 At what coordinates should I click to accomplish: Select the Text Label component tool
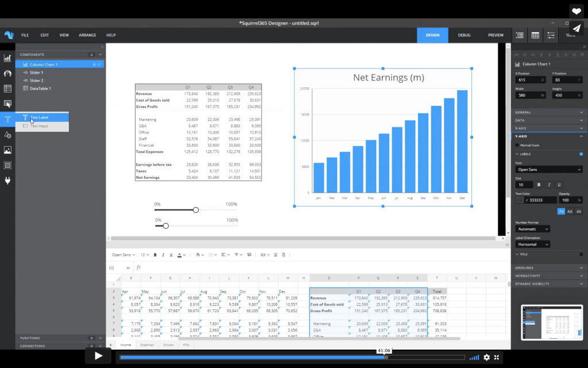coord(38,117)
